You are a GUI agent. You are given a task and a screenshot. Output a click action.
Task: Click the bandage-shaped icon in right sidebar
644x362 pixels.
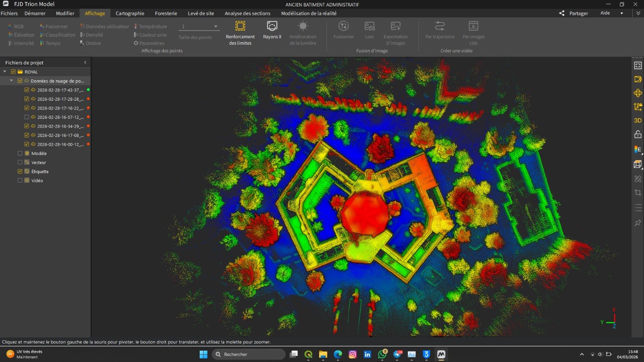[x=638, y=179]
